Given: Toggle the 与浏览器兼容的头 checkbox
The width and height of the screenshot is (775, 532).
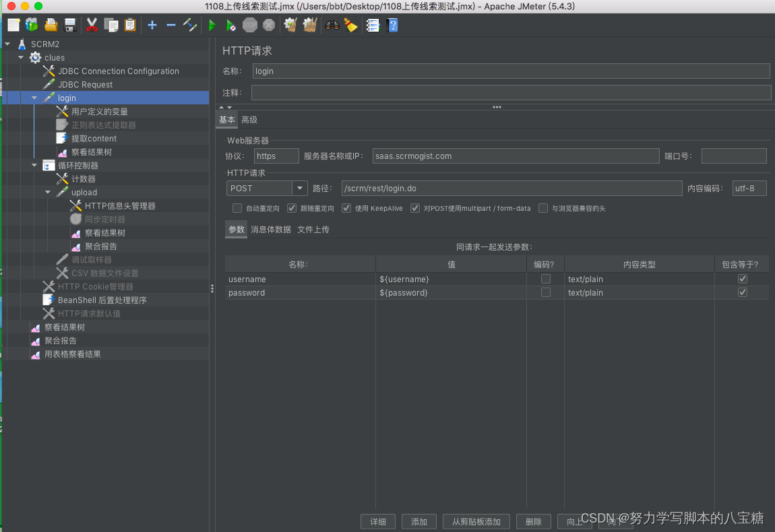Looking at the screenshot, I should tap(543, 208).
